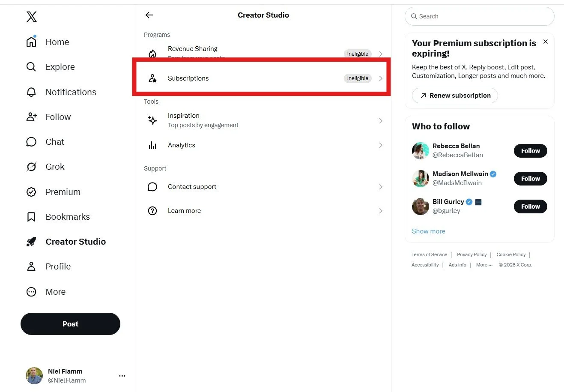Click the X logo icon
This screenshot has height=392, width=564.
[32, 17]
